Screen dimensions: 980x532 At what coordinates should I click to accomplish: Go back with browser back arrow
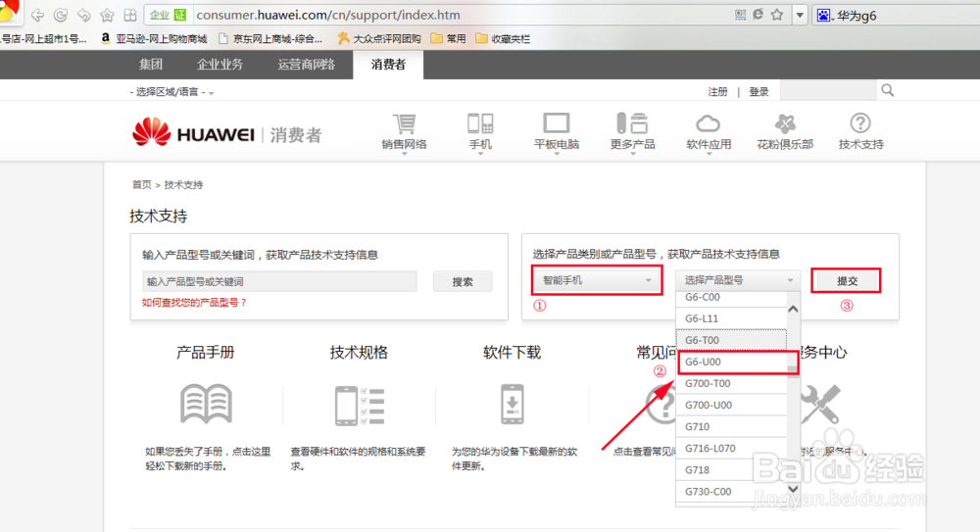tap(37, 15)
